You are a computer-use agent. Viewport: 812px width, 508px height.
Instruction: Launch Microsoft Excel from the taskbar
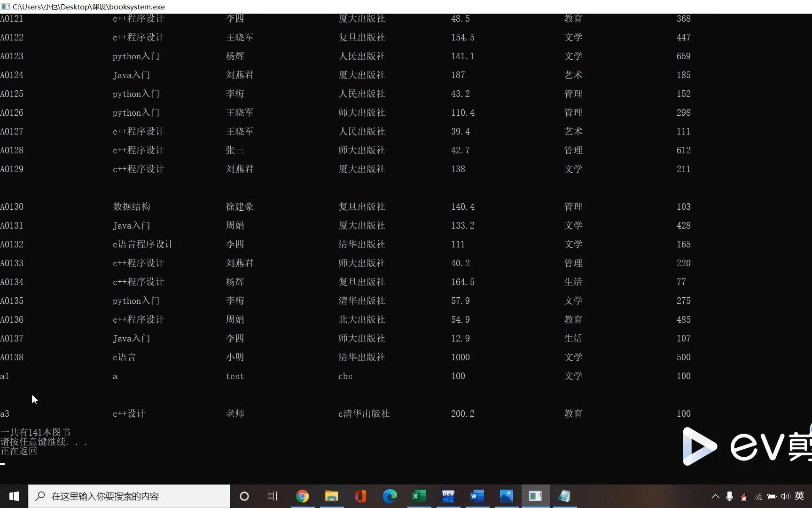tap(419, 496)
